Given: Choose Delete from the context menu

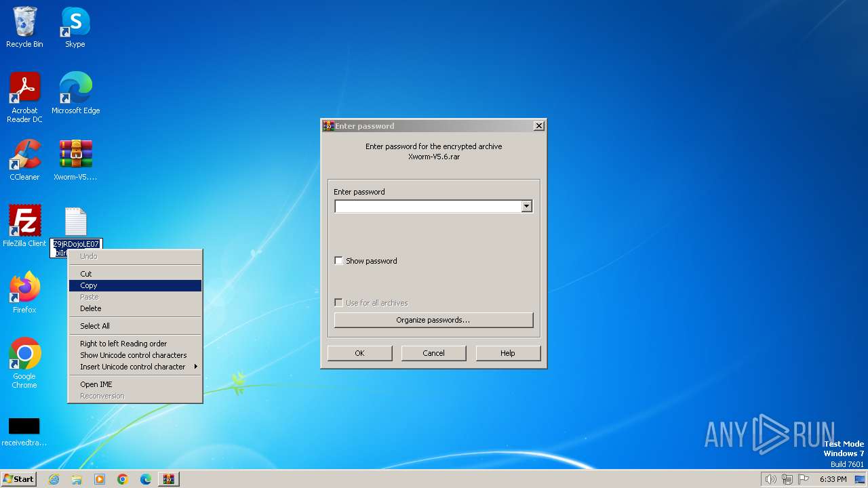Looking at the screenshot, I should point(135,308).
